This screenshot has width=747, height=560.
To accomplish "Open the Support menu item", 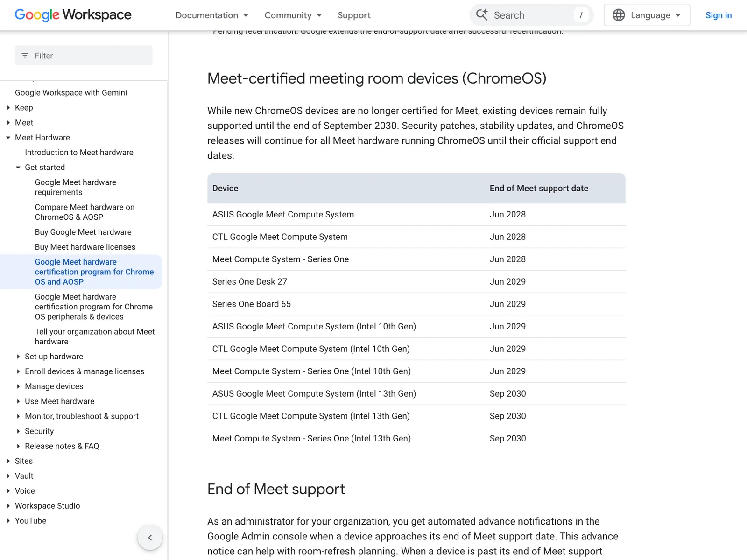I will tap(354, 15).
